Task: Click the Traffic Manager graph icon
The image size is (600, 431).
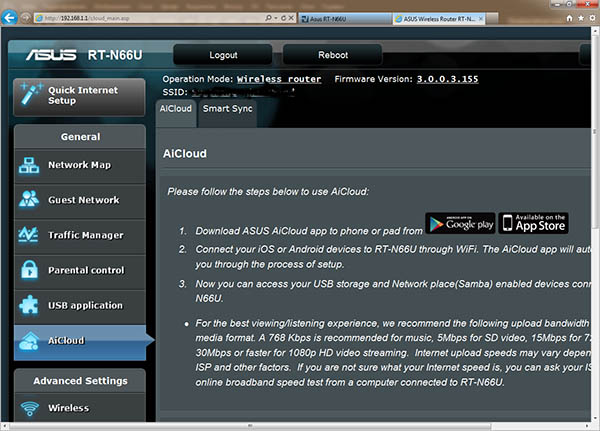Action: point(28,234)
